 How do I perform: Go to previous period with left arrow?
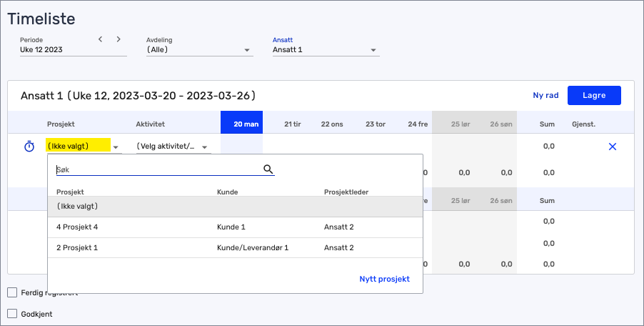[x=101, y=39]
